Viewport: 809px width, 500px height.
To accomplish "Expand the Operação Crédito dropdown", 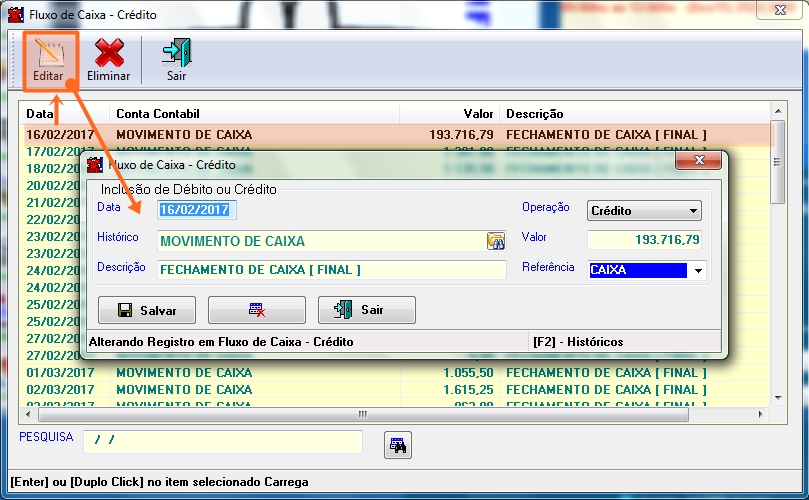I will click(x=693, y=211).
